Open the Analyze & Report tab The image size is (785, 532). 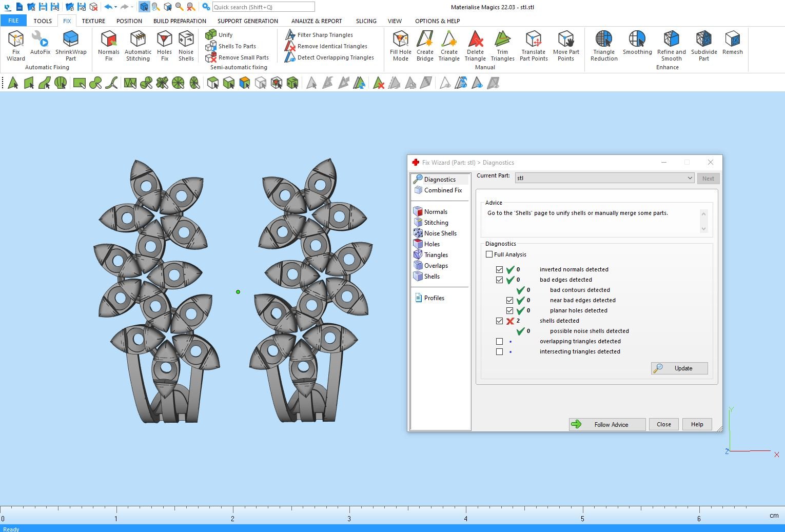point(316,21)
